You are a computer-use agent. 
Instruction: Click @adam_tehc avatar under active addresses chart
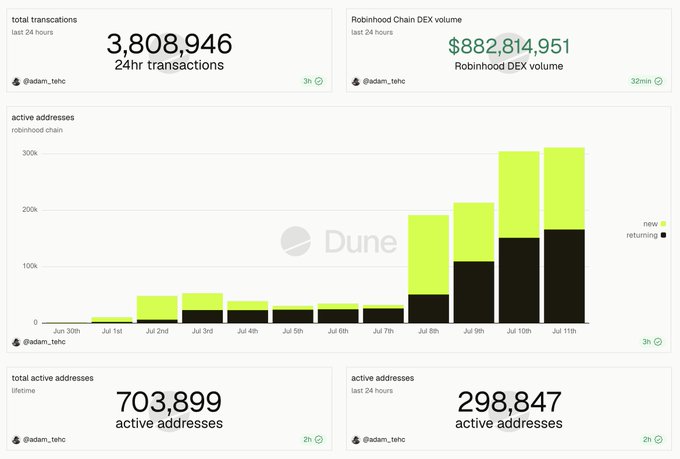tap(16, 342)
